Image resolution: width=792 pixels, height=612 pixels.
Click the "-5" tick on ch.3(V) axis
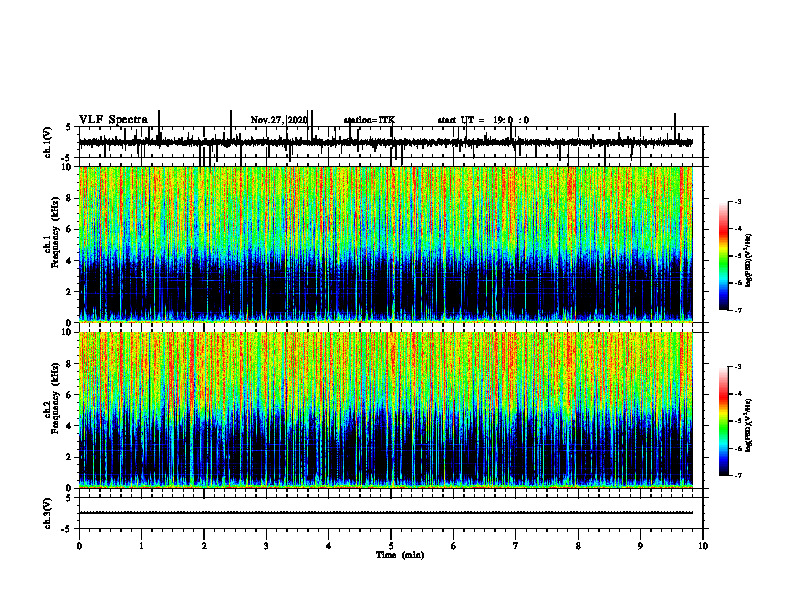tap(67, 529)
